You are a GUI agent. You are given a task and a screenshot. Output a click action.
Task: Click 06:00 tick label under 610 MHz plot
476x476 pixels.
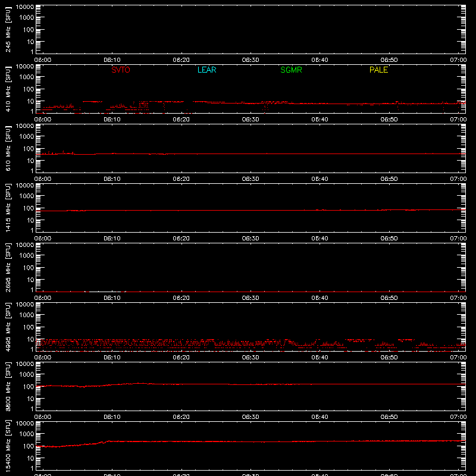point(43,179)
